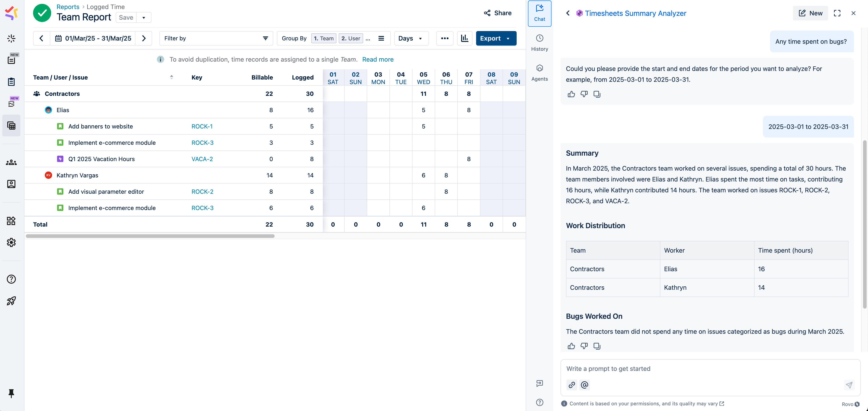This screenshot has height=411, width=868.
Task: Open the settings gear in sidebar
Action: pyautogui.click(x=11, y=242)
